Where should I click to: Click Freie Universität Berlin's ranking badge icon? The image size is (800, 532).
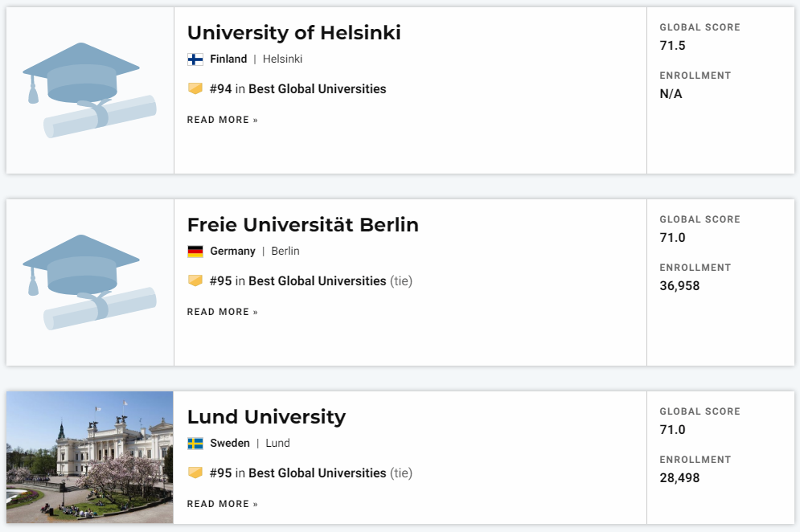pos(195,280)
